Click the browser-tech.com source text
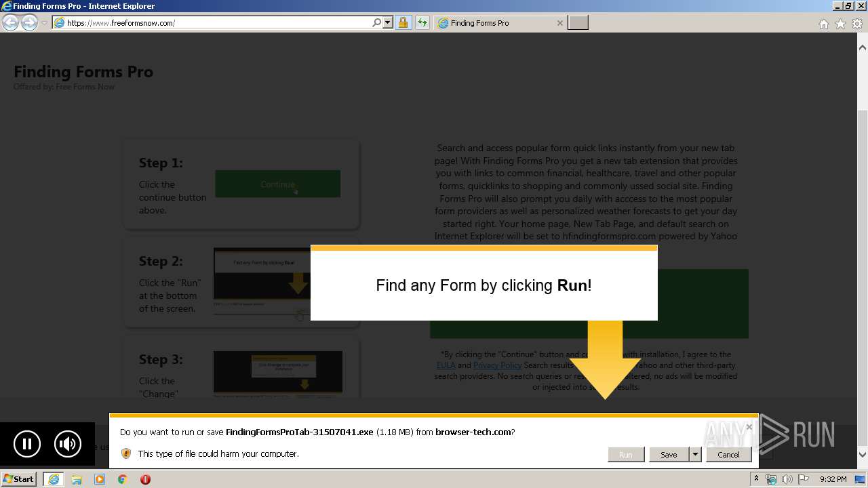 473,432
